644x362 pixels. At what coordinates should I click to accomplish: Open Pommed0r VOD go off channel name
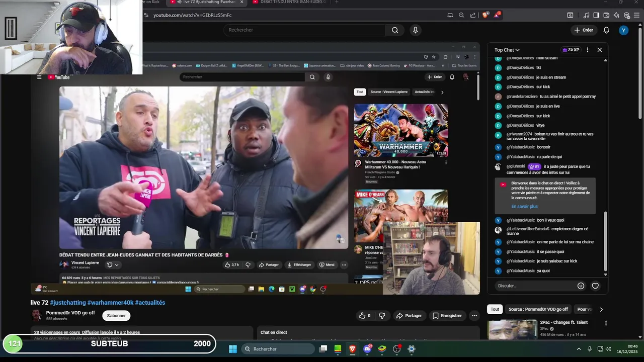pos(70,313)
